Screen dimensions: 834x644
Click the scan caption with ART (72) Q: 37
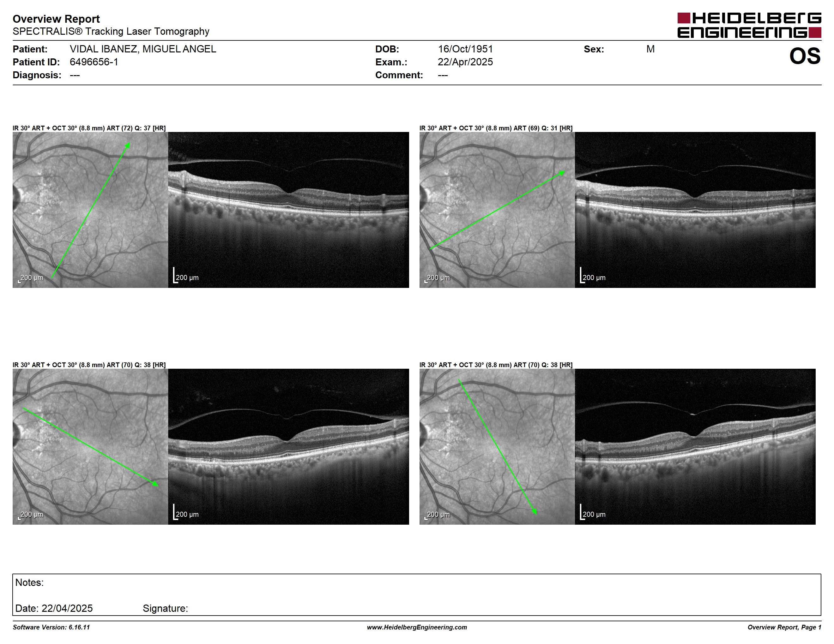click(x=89, y=128)
